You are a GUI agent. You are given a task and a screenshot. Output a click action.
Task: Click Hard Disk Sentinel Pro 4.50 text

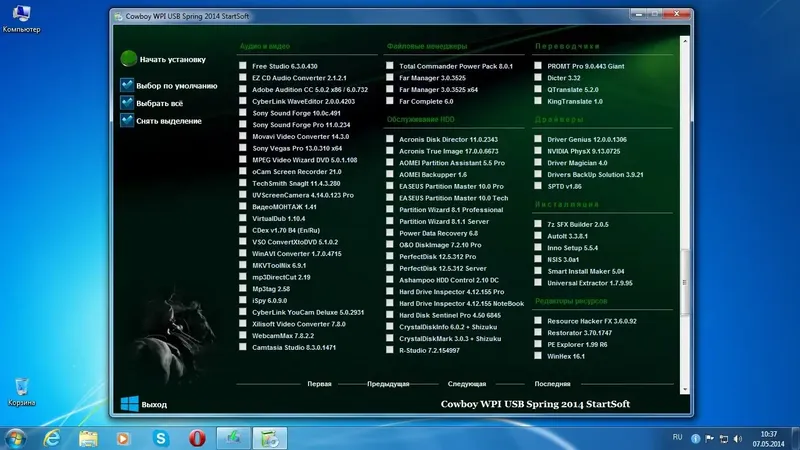click(x=449, y=315)
